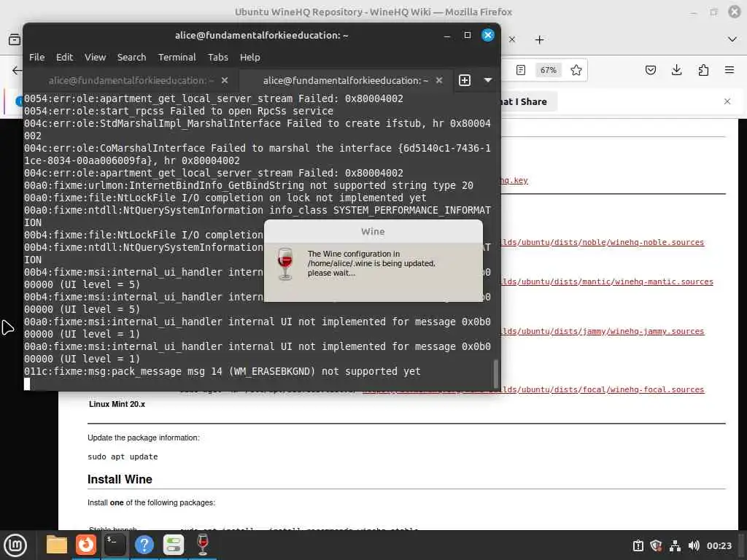Close the first terminal tab
The width and height of the screenshot is (747, 560).
225,80
